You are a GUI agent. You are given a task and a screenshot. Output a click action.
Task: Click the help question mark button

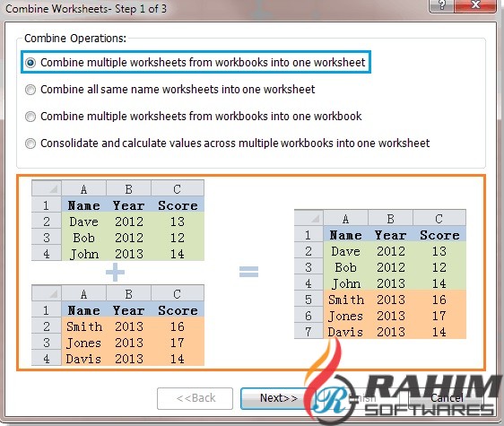click(442, 5)
